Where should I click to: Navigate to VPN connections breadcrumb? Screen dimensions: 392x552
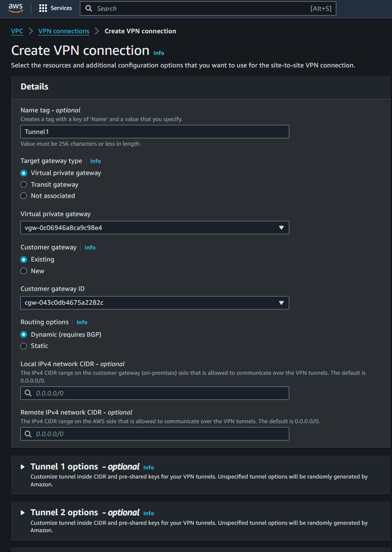pyautogui.click(x=63, y=31)
